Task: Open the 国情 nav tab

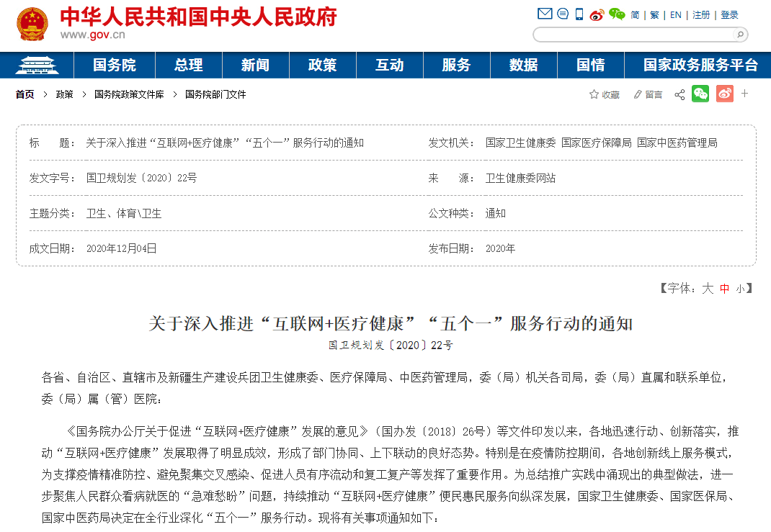Action: tap(591, 65)
